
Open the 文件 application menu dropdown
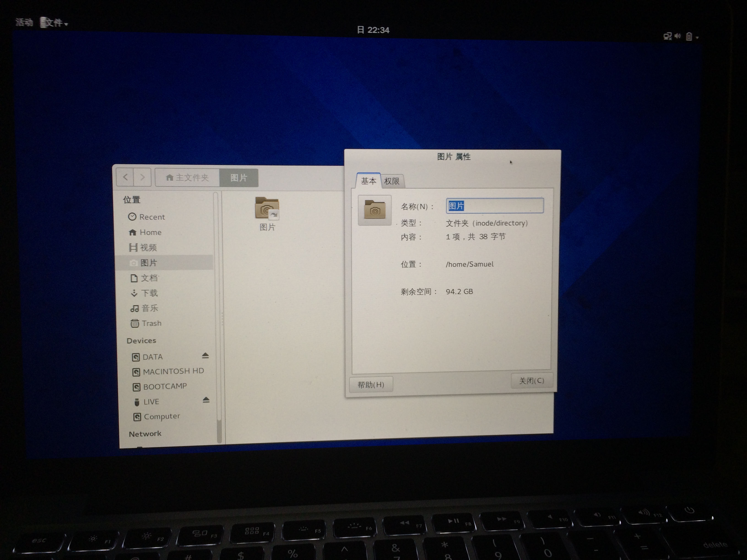tap(54, 23)
